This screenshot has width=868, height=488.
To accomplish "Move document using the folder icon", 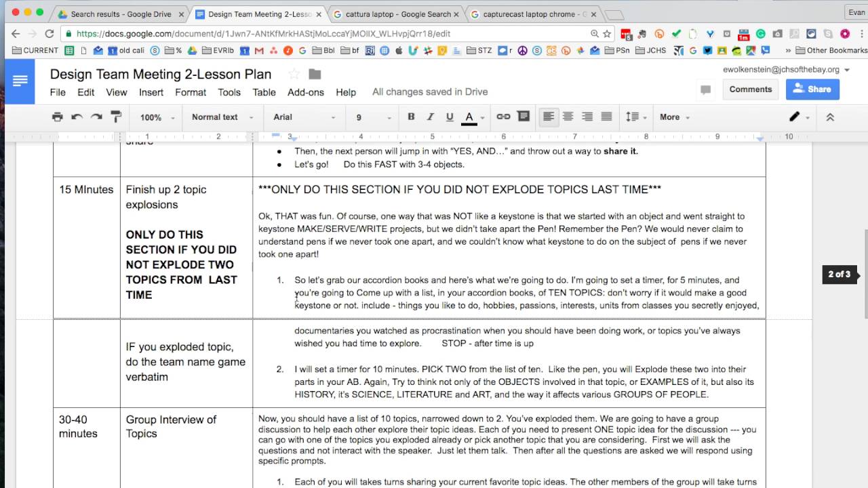I will click(x=315, y=74).
